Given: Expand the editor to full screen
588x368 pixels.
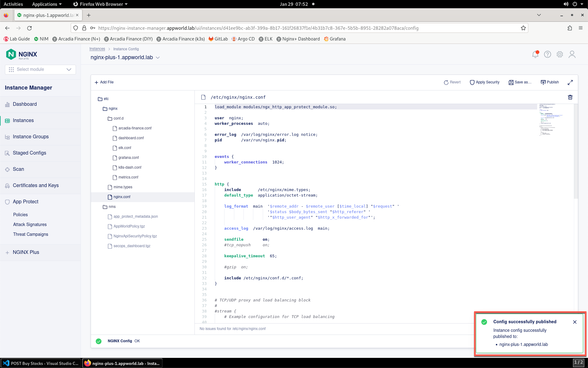Looking at the screenshot, I should (570, 82).
